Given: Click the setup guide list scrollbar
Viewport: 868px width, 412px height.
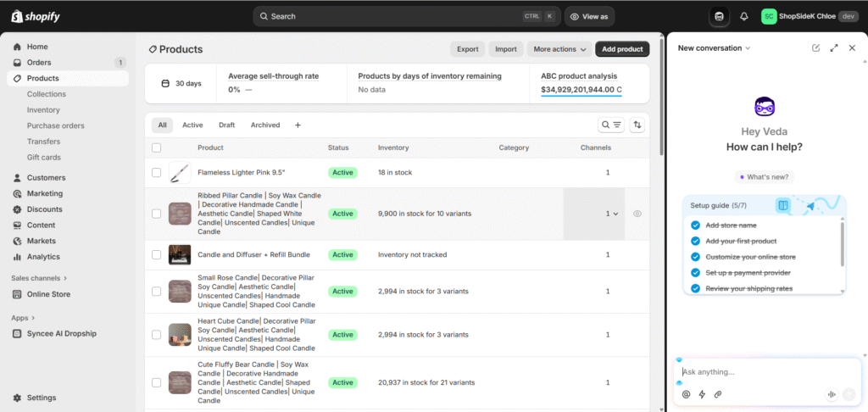Looking at the screenshot, I should (843, 243).
